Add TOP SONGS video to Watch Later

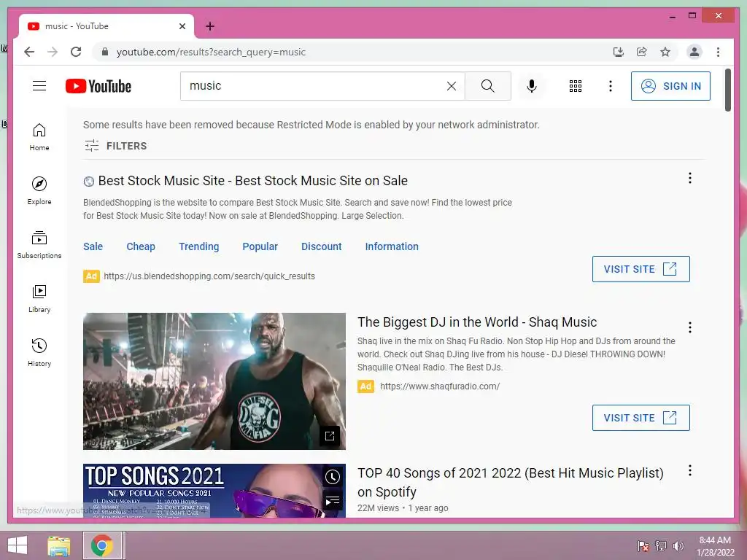tap(332, 477)
